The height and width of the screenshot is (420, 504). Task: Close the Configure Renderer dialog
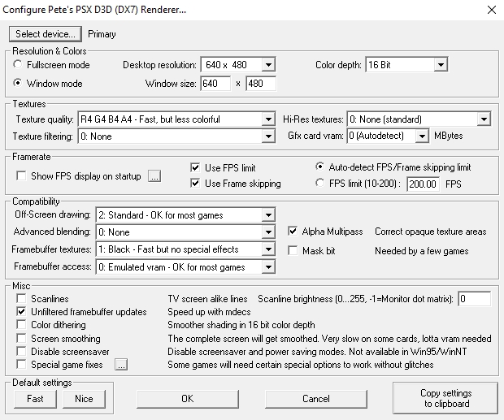coord(492,10)
